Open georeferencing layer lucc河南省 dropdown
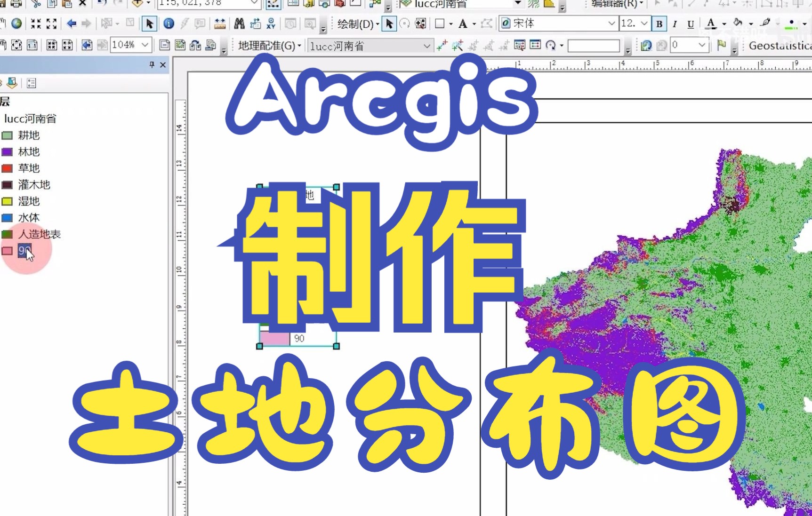 click(426, 46)
